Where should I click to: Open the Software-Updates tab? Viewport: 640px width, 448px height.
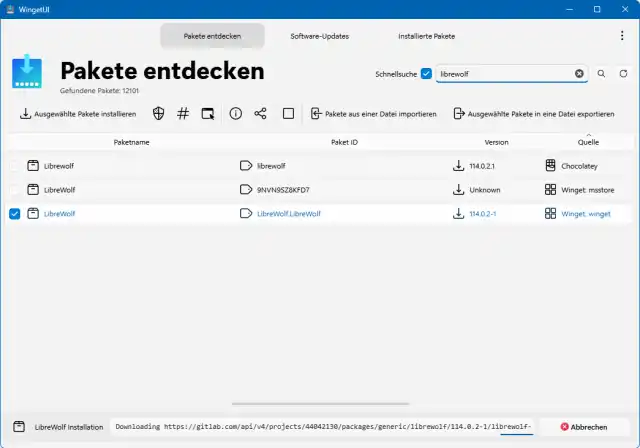point(320,36)
